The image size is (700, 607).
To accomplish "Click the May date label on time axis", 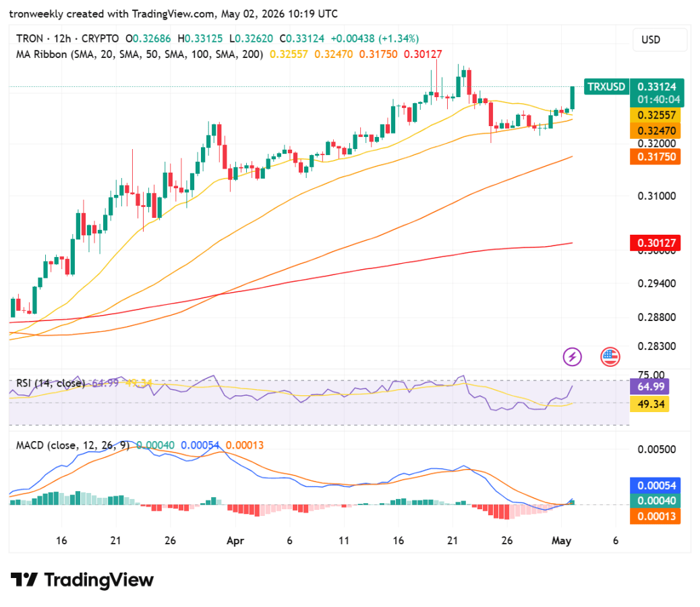I will pos(561,541).
